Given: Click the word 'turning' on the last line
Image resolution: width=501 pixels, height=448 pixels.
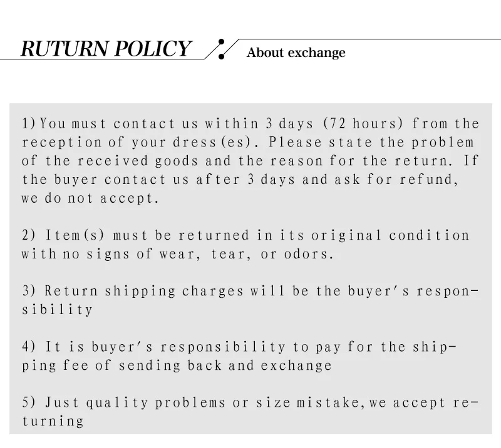Looking at the screenshot, I should tap(53, 421).
